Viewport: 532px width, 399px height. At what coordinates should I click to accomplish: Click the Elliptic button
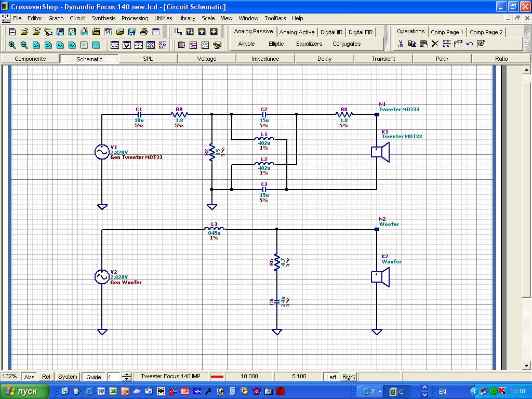(276, 44)
